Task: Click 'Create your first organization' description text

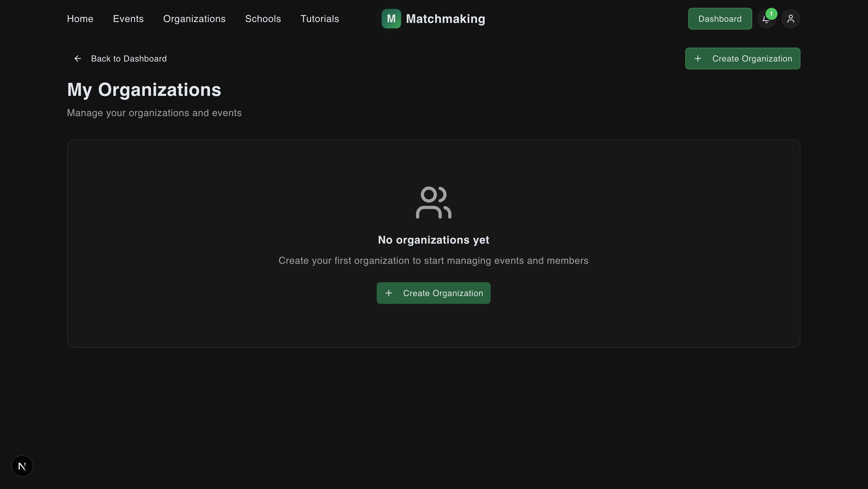Action: [x=434, y=261]
